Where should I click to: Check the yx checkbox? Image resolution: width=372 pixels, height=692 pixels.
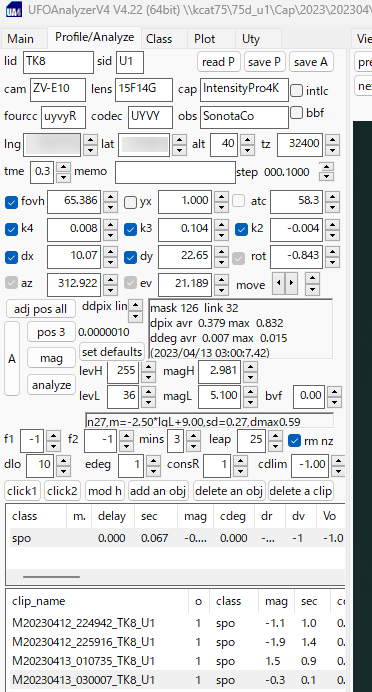pos(131,202)
